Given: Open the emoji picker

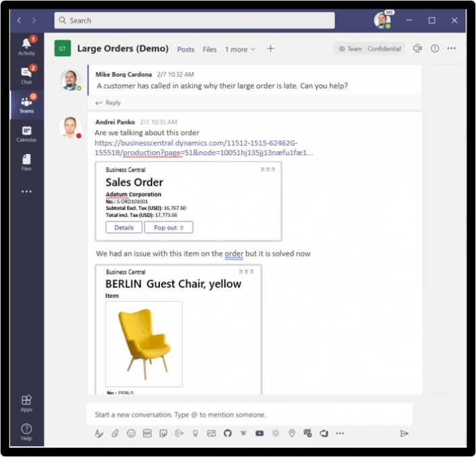Looking at the screenshot, I should [x=131, y=433].
